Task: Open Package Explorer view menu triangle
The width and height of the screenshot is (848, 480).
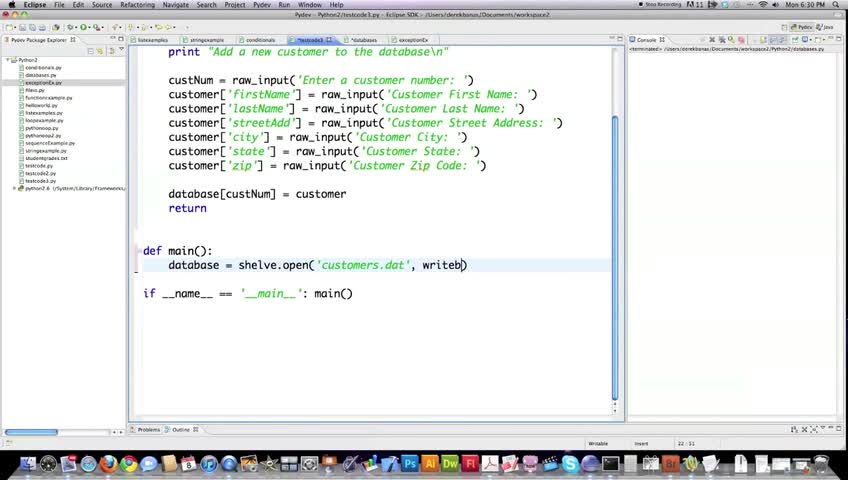Action: pos(121,49)
